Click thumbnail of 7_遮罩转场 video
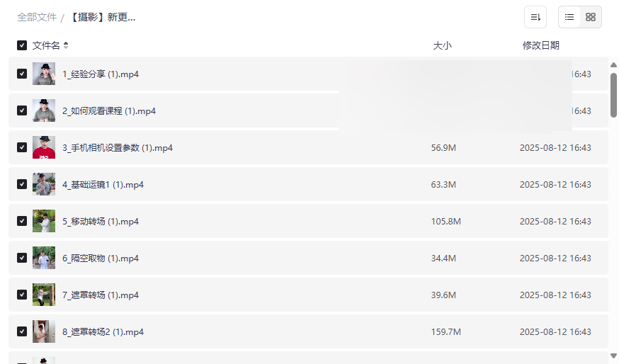 click(x=44, y=295)
